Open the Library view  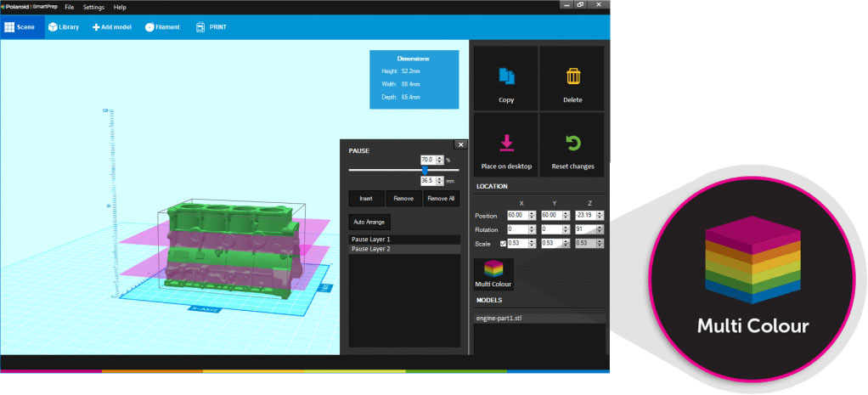tap(64, 27)
